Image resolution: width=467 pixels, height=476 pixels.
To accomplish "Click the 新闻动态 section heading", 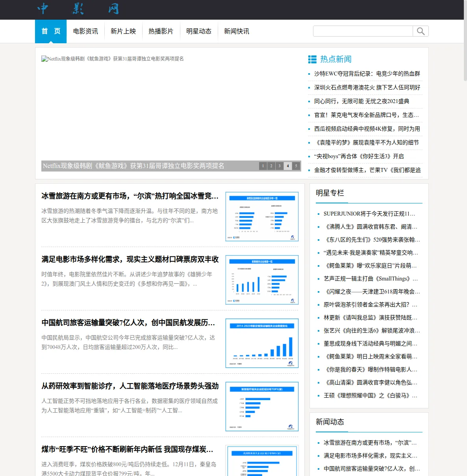I will (x=330, y=422).
